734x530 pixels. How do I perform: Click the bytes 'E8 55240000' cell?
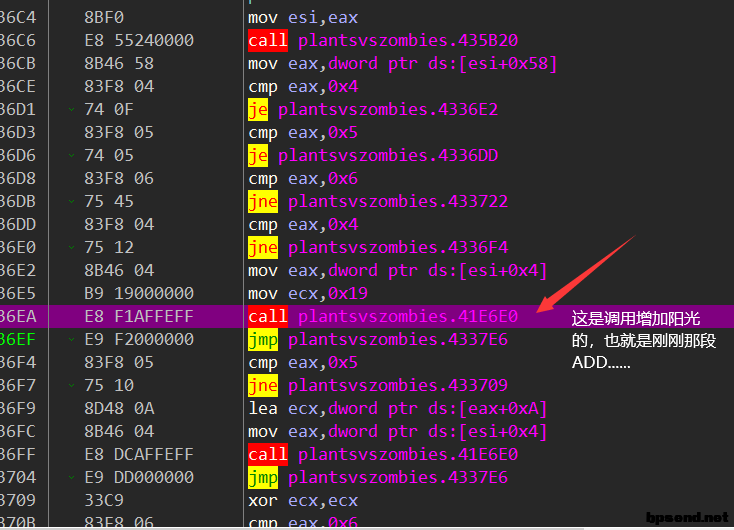(x=139, y=41)
